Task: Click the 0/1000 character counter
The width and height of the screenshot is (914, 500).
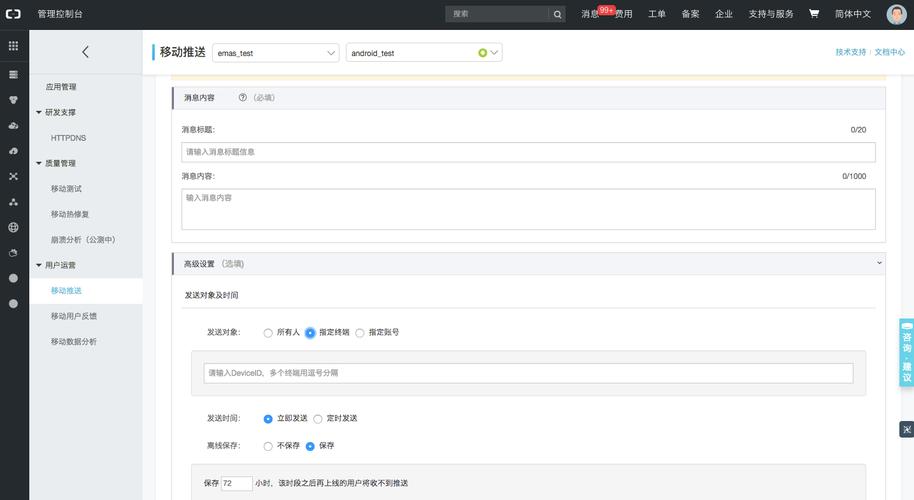Action: 854,176
